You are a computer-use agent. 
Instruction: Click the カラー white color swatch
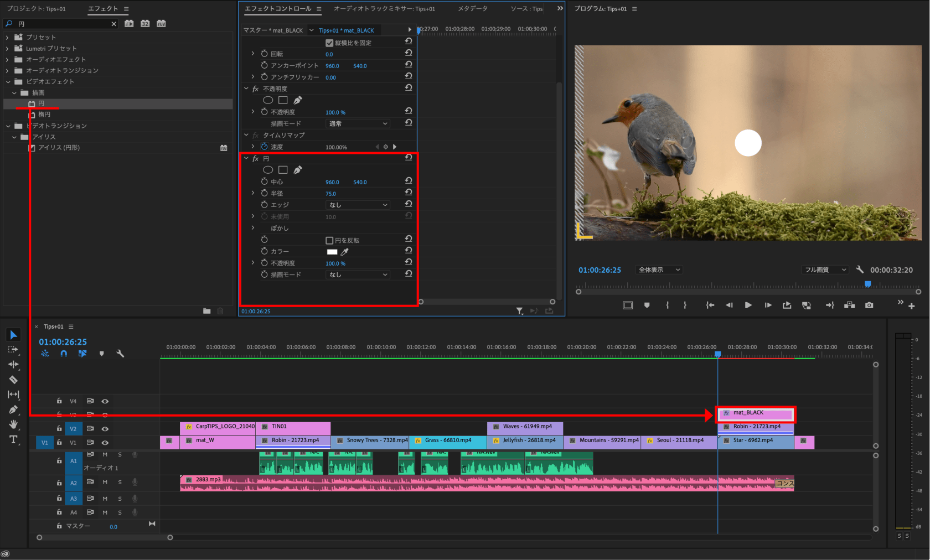(332, 252)
